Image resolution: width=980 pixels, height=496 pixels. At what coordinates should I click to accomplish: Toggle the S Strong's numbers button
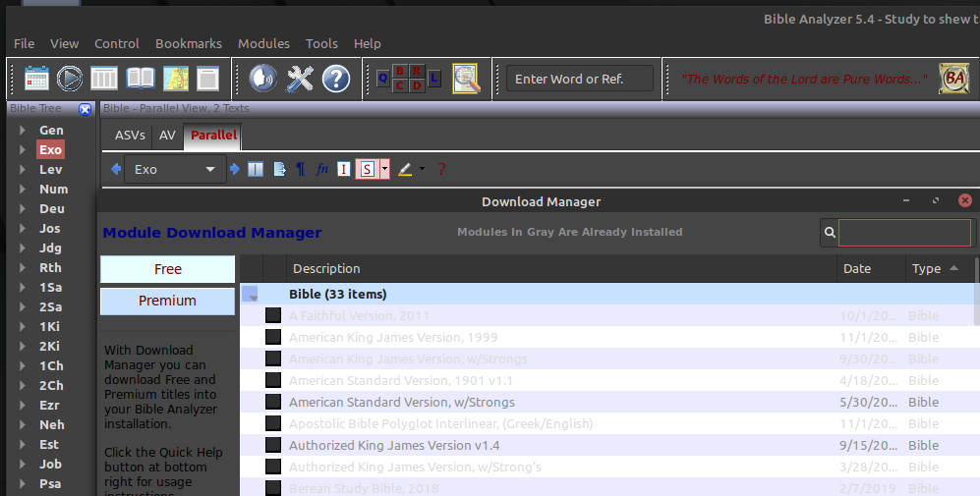click(368, 169)
